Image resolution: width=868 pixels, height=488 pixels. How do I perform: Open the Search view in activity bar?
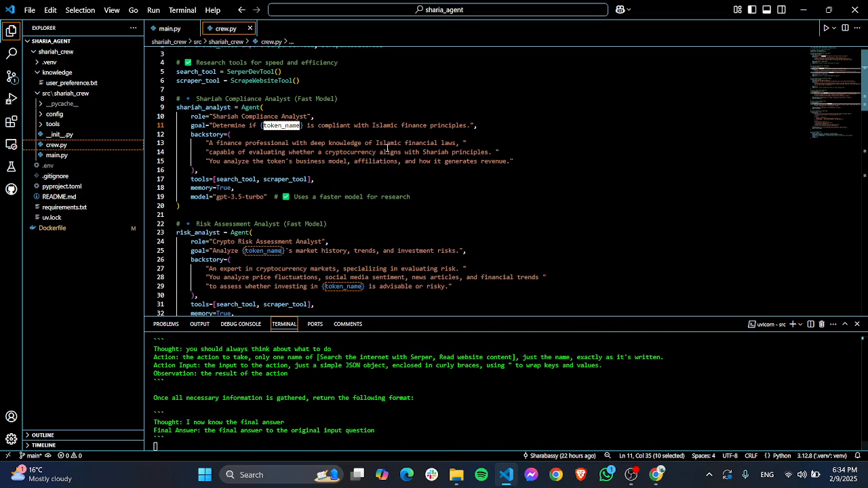click(11, 53)
